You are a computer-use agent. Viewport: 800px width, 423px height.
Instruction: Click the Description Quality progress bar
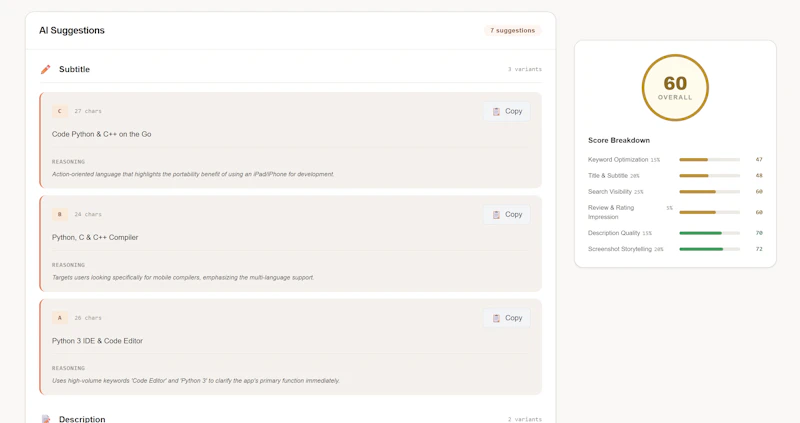pos(709,233)
